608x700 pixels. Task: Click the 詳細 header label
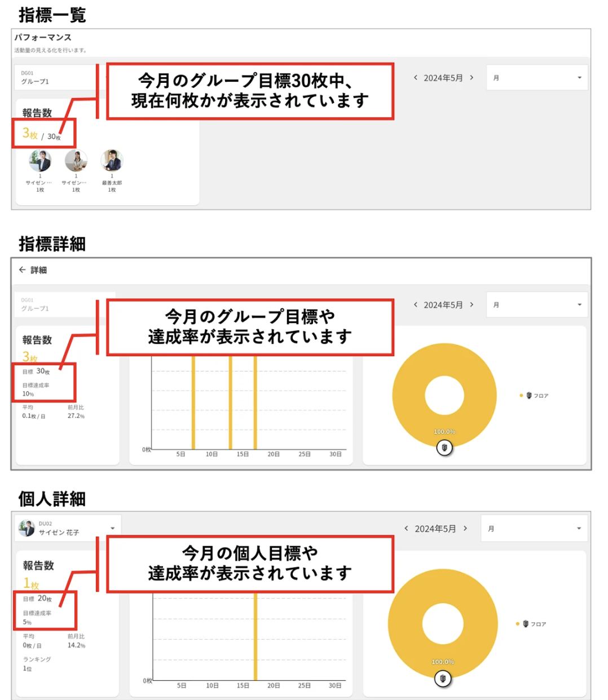point(38,270)
